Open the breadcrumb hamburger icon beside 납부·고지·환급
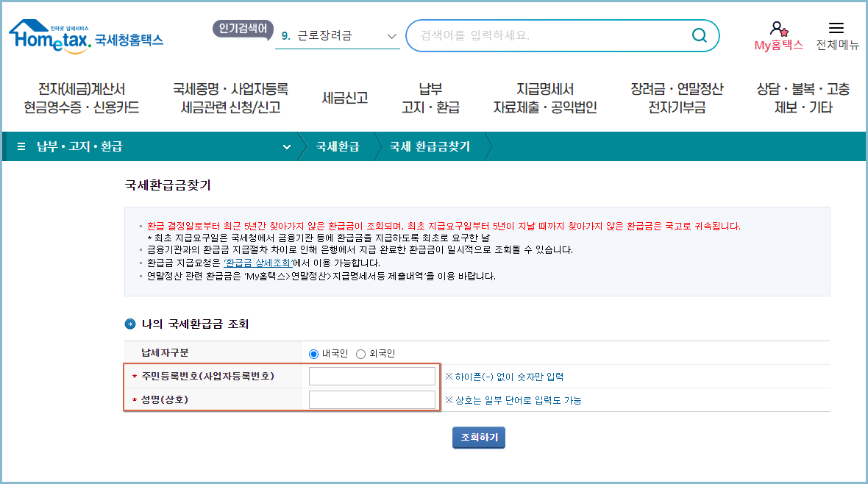 click(x=20, y=146)
